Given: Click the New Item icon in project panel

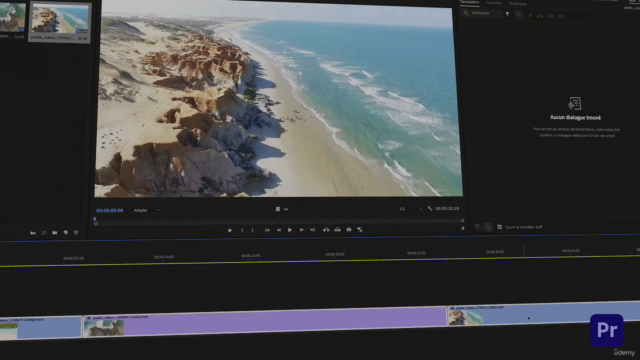Looking at the screenshot, I should click(x=65, y=232).
